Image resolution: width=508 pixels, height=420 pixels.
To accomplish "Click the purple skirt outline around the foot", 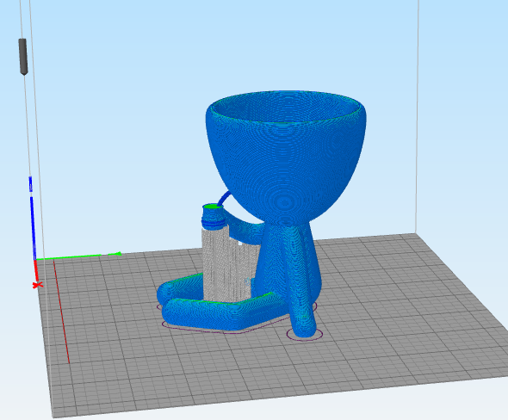I will tap(305, 335).
